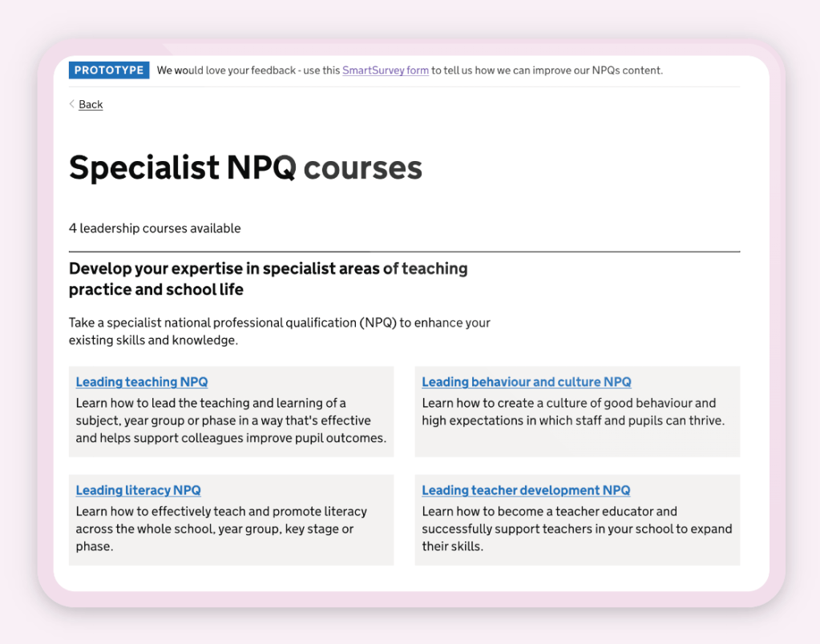Select the Leading literacy NPQ link
The height and width of the screenshot is (644, 820).
[x=138, y=490]
